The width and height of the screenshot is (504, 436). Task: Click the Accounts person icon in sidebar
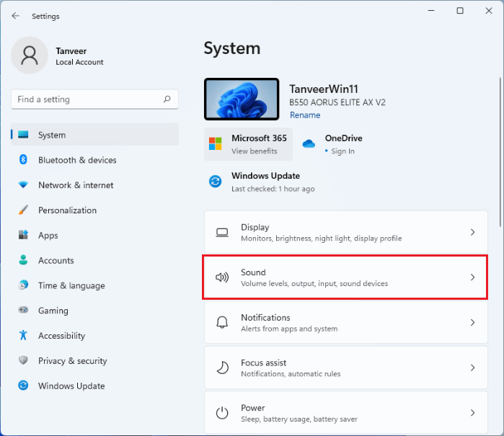[x=23, y=259]
